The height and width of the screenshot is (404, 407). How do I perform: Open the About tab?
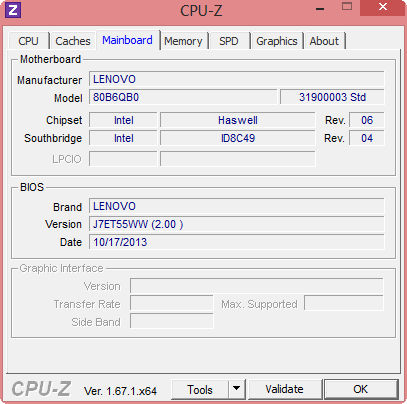324,41
